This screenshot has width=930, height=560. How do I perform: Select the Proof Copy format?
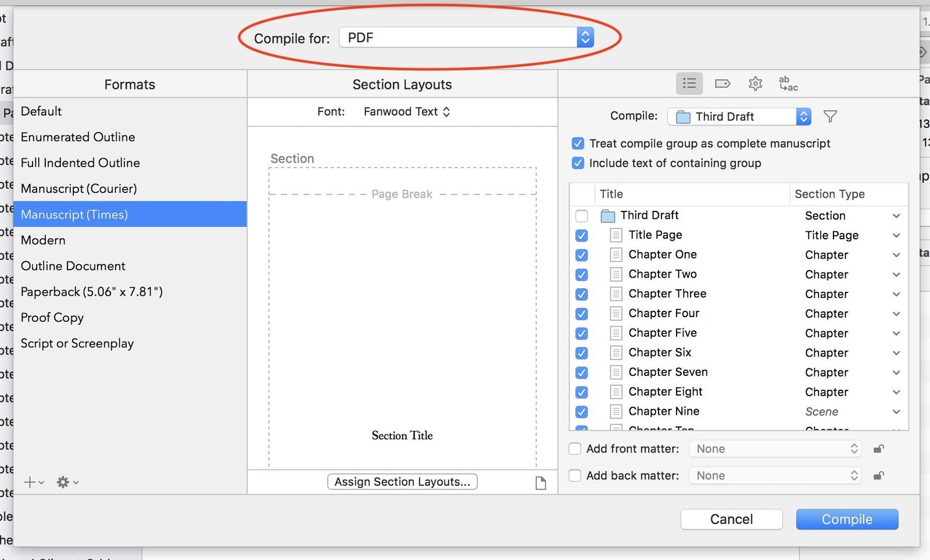[52, 317]
